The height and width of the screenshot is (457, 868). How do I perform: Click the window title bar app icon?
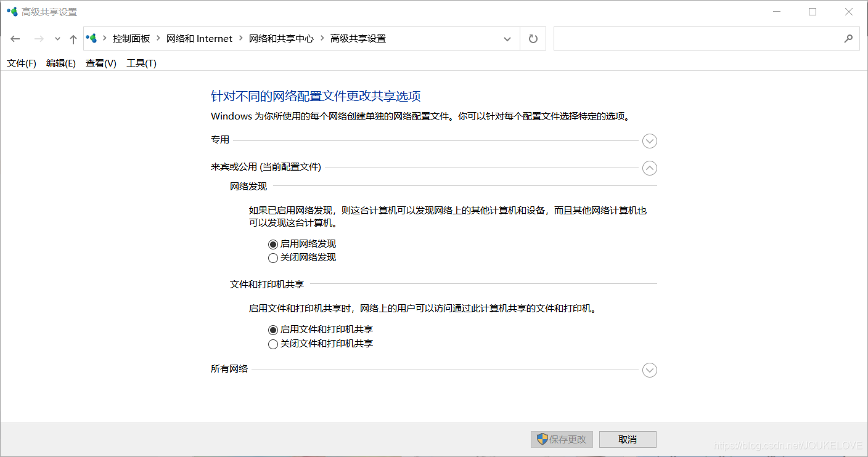click(12, 12)
